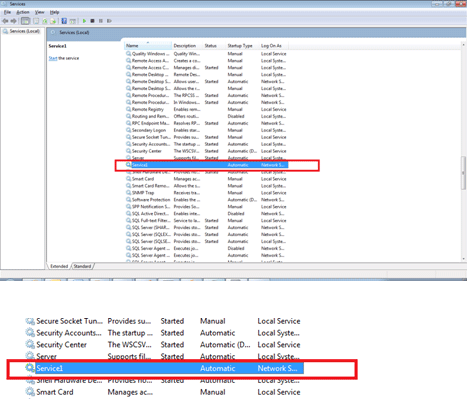The width and height of the screenshot is (467, 399).
Task: Click the gear icon beside SQL Full-text Filter
Action: coord(128,220)
